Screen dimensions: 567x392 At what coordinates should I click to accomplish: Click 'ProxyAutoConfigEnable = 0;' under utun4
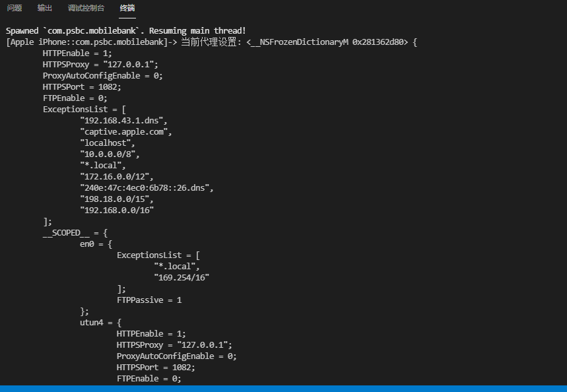176,356
